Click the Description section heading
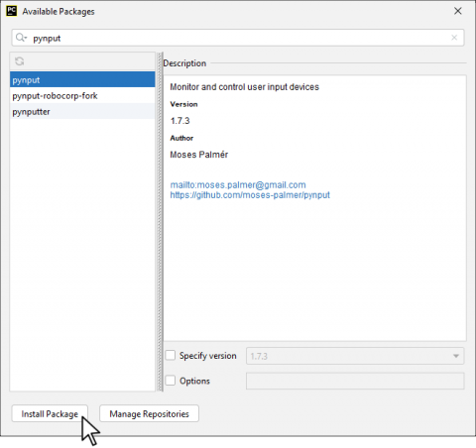Viewport: 476px width, 448px height. (184, 63)
